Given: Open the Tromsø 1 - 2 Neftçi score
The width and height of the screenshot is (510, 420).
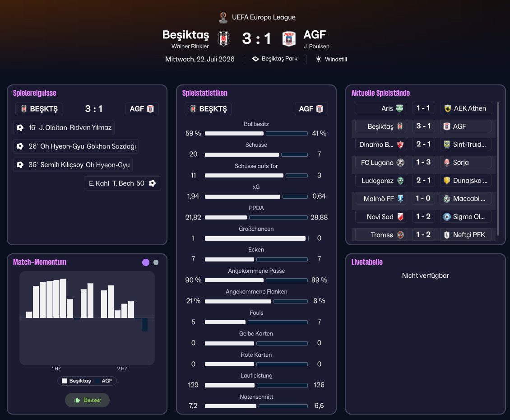Looking at the screenshot, I should [423, 234].
